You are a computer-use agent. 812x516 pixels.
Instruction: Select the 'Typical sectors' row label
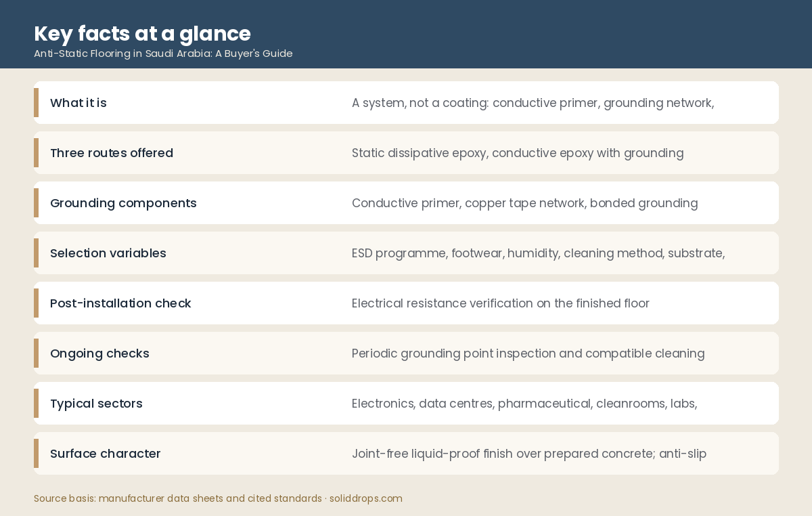click(x=96, y=404)
